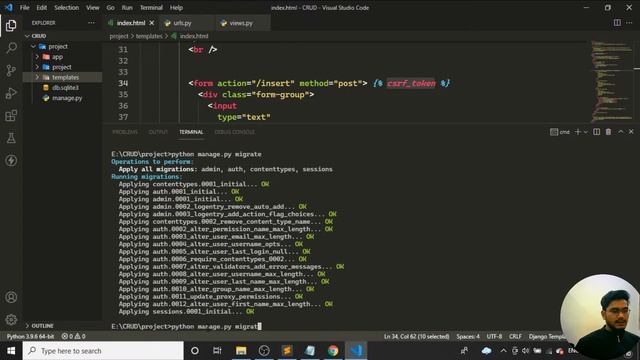640x360 pixels.
Task: Open the View menu
Action: pos(93,7)
